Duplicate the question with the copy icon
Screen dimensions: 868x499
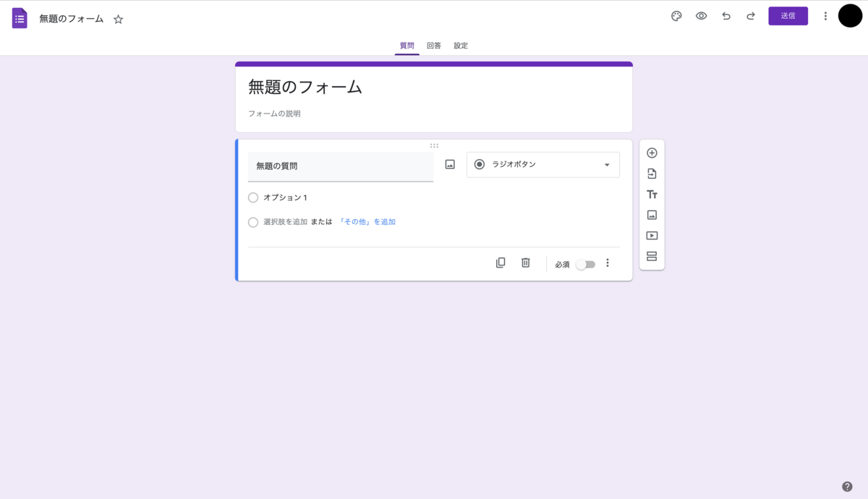point(501,263)
